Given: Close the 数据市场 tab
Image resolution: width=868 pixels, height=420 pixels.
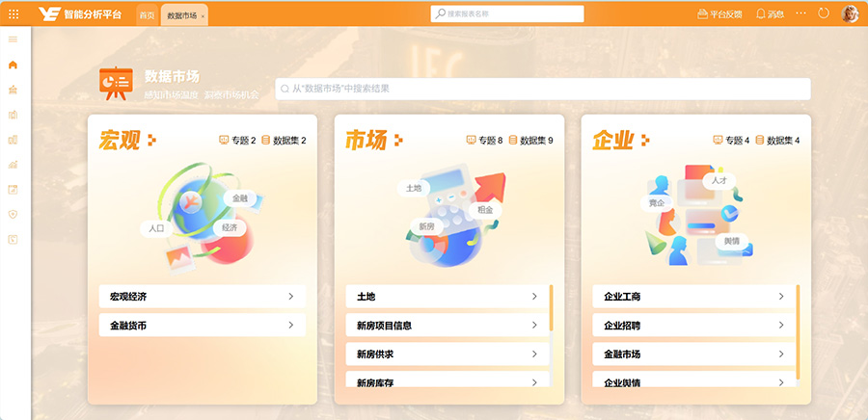Looking at the screenshot, I should pyautogui.click(x=203, y=16).
